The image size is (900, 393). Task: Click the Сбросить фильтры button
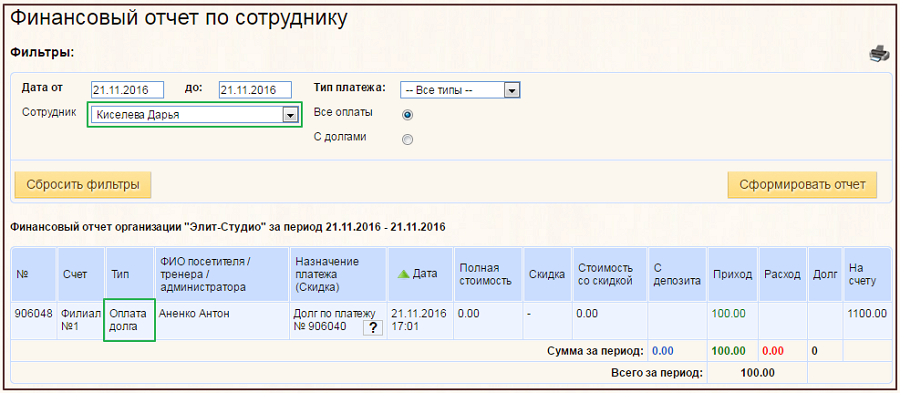83,185
